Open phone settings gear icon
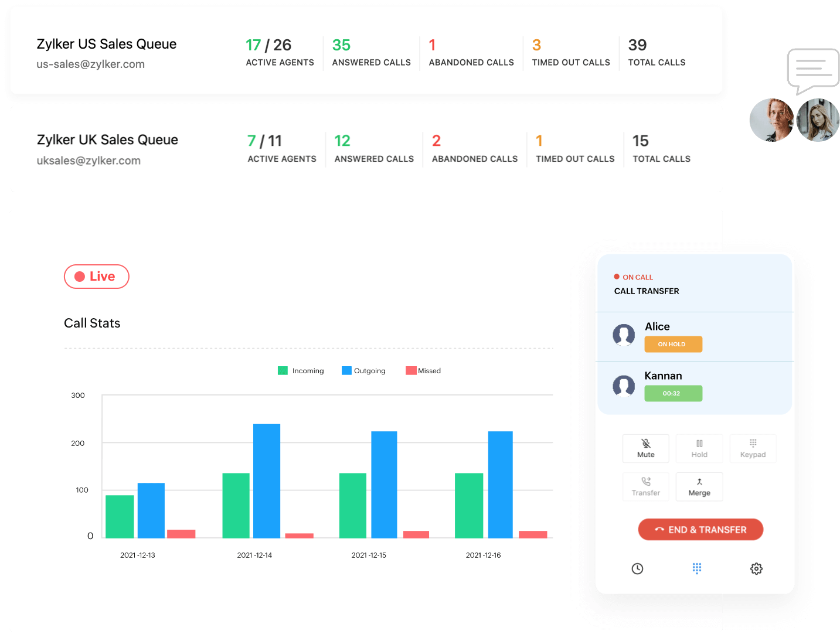 [756, 568]
